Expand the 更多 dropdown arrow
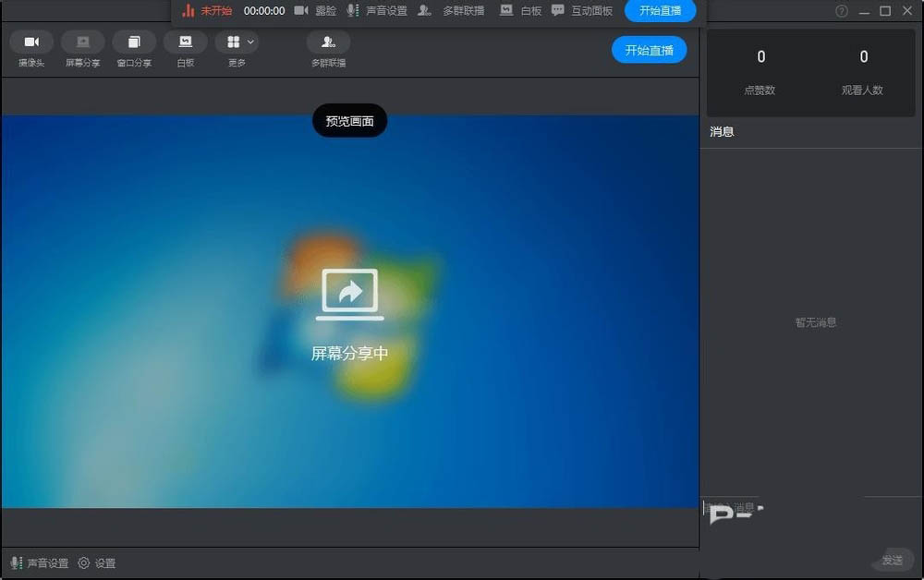924x580 pixels. click(250, 42)
